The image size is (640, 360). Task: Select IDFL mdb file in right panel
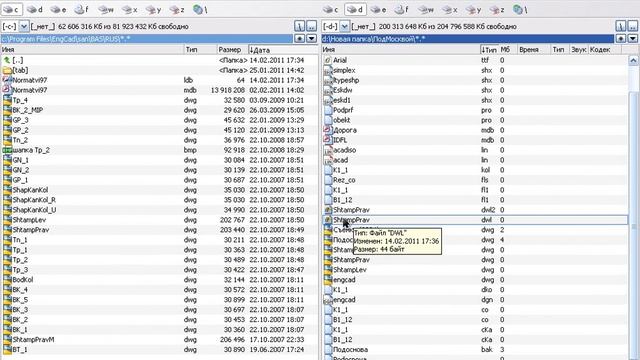click(475, 140)
